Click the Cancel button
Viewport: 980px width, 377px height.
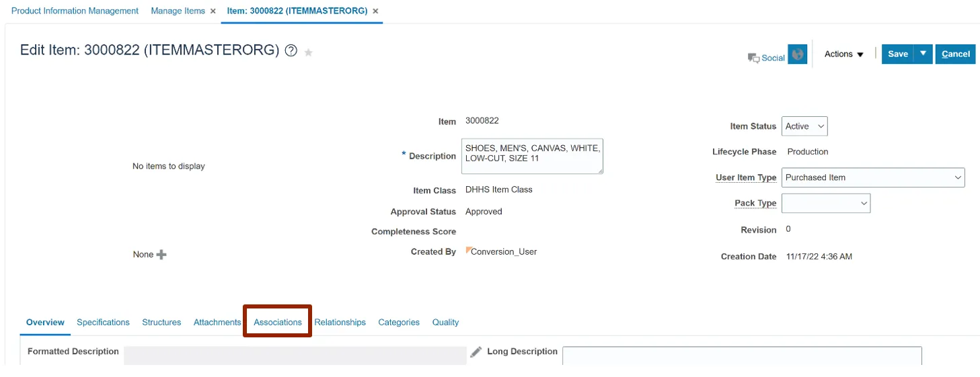[x=955, y=54]
